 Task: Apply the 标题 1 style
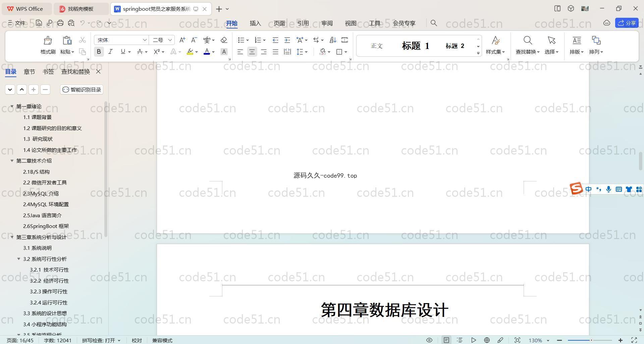pos(416,46)
